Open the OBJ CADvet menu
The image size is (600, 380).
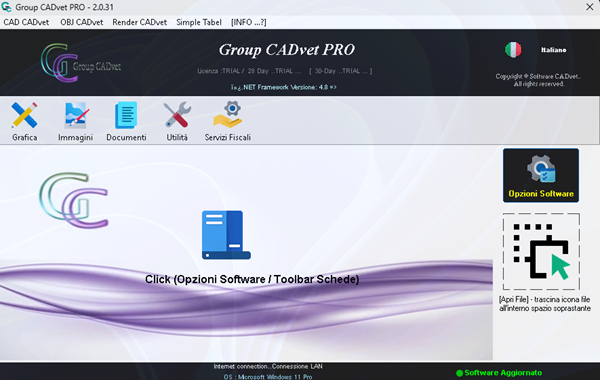click(x=82, y=22)
